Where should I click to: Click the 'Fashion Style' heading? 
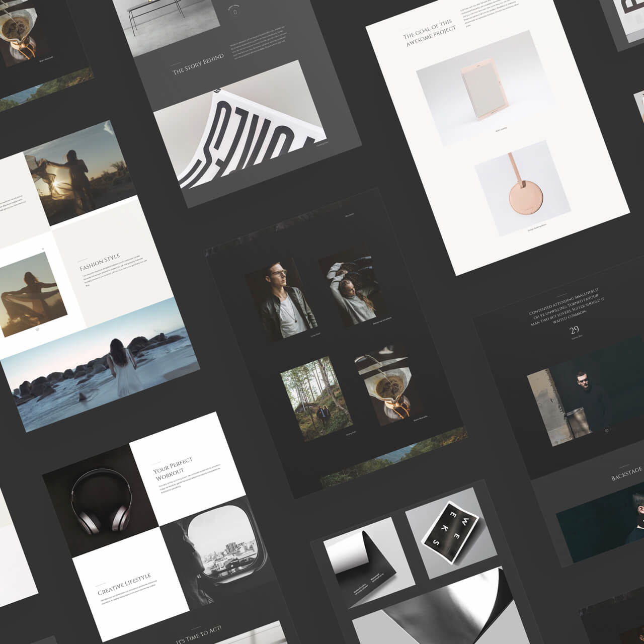100,262
